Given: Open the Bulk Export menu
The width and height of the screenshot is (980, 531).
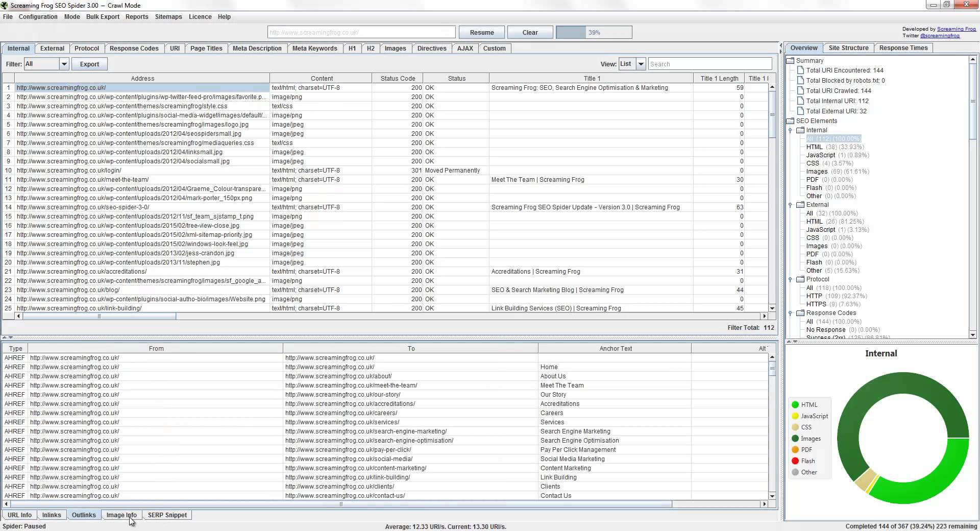Looking at the screenshot, I should [x=103, y=17].
